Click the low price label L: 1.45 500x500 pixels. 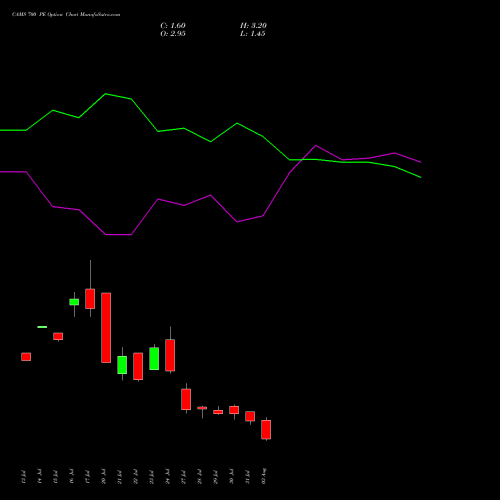tap(253, 34)
